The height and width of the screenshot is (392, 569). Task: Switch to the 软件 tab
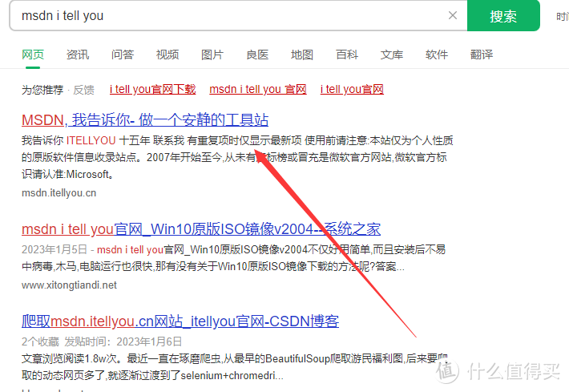[x=437, y=55]
